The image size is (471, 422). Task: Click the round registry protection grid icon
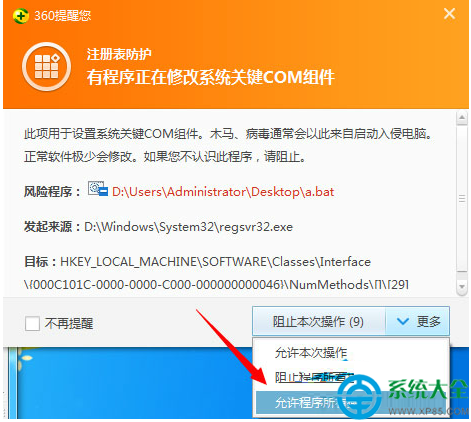click(47, 66)
